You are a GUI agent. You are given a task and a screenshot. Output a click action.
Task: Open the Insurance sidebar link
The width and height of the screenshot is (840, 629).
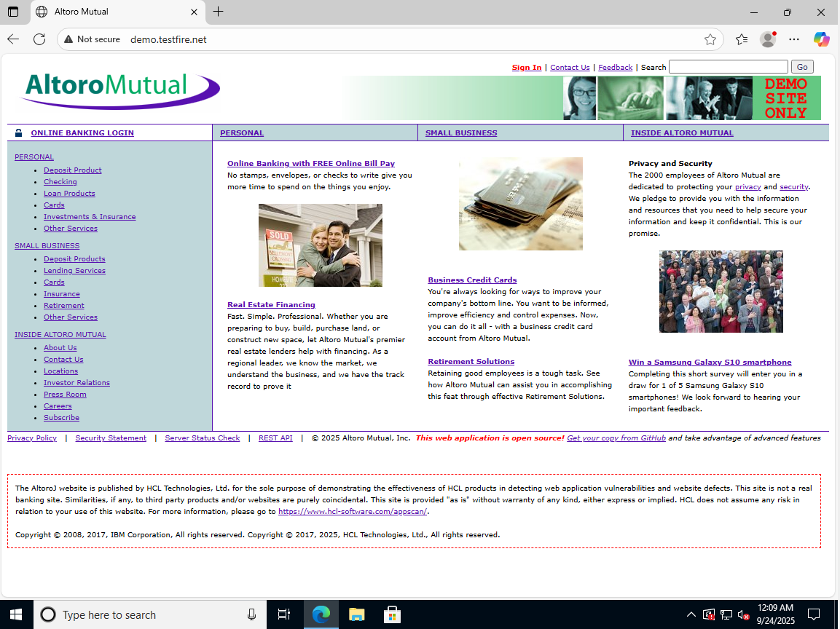coord(62,294)
